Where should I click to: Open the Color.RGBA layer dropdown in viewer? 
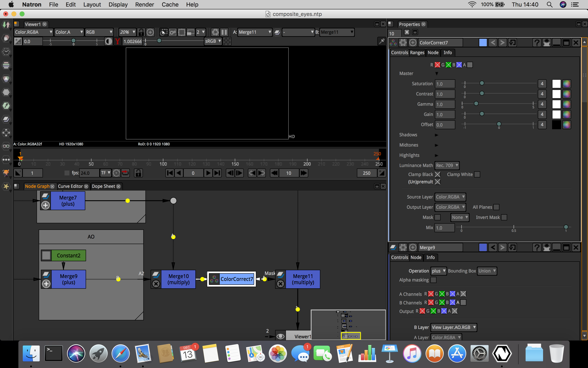(33, 32)
